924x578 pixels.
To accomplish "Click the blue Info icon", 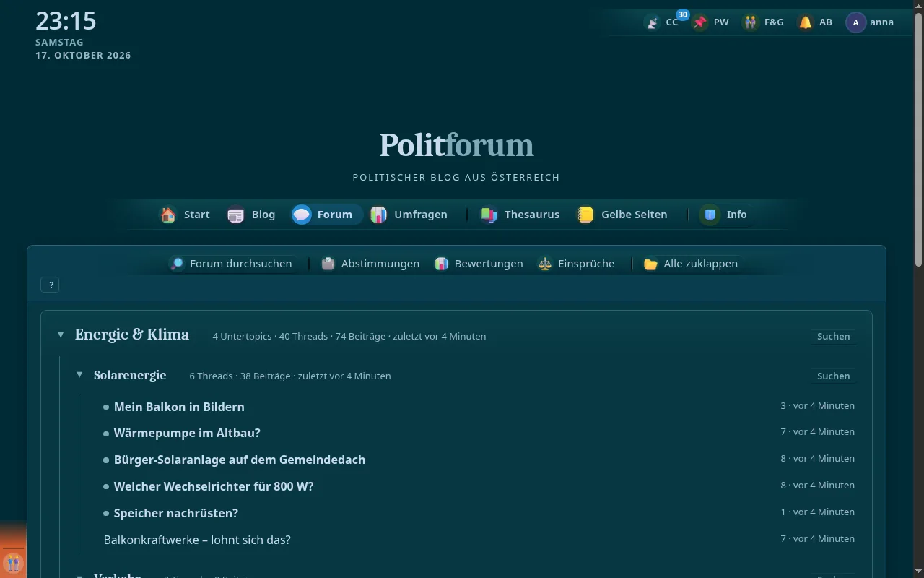I will tap(710, 215).
